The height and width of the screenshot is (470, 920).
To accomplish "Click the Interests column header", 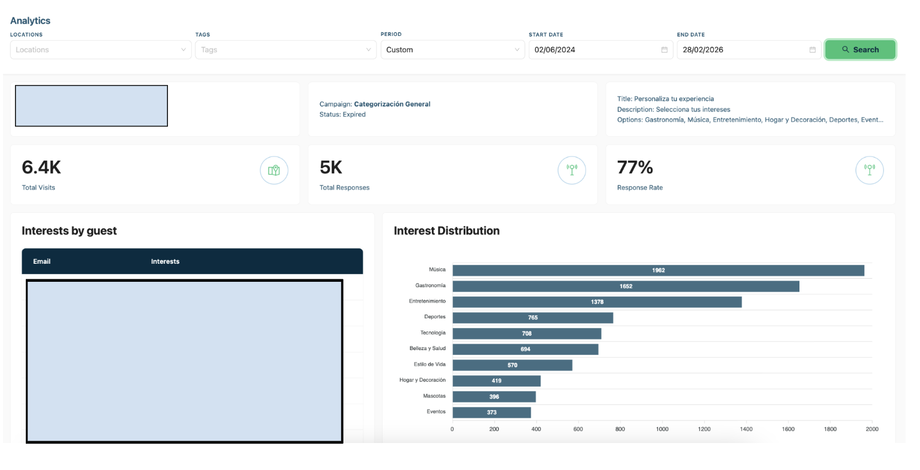I will tap(165, 262).
